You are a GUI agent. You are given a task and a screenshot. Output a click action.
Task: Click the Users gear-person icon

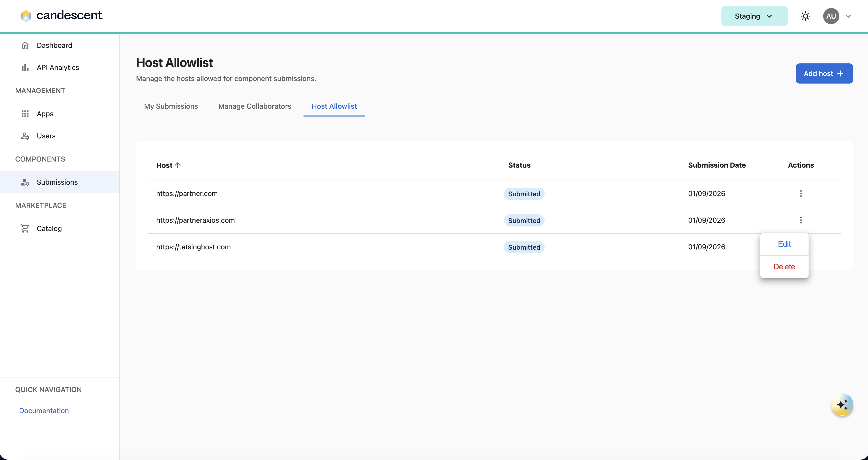25,136
